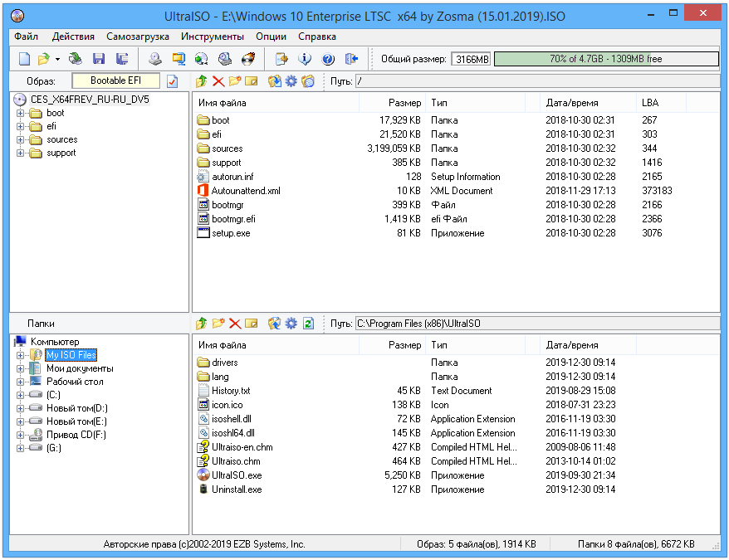Click the red X delete icon in local toolbar

point(235,324)
